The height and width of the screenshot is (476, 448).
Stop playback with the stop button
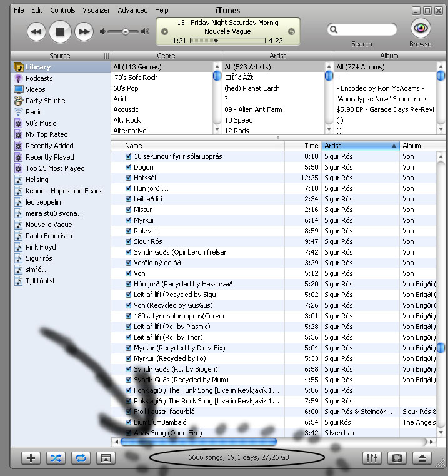[x=60, y=31]
